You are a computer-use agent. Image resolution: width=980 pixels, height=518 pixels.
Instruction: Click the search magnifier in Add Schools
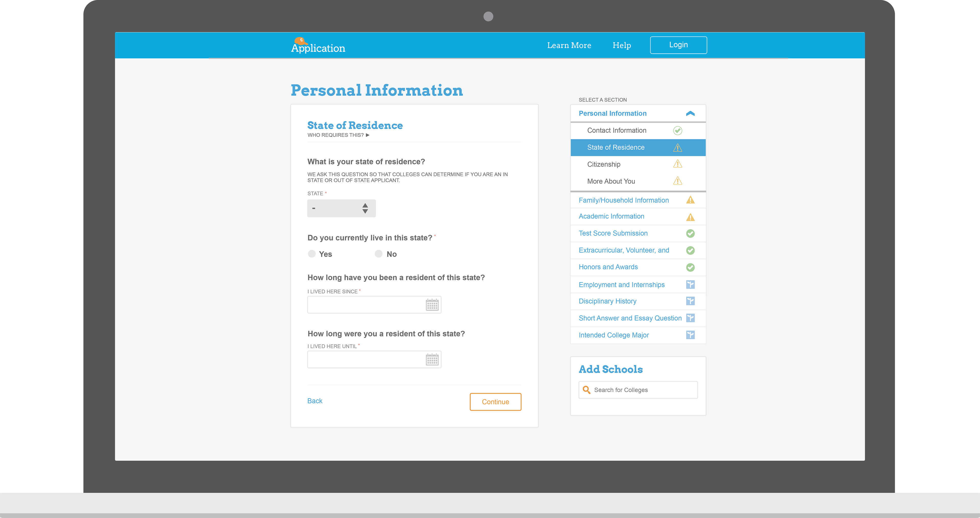point(587,390)
